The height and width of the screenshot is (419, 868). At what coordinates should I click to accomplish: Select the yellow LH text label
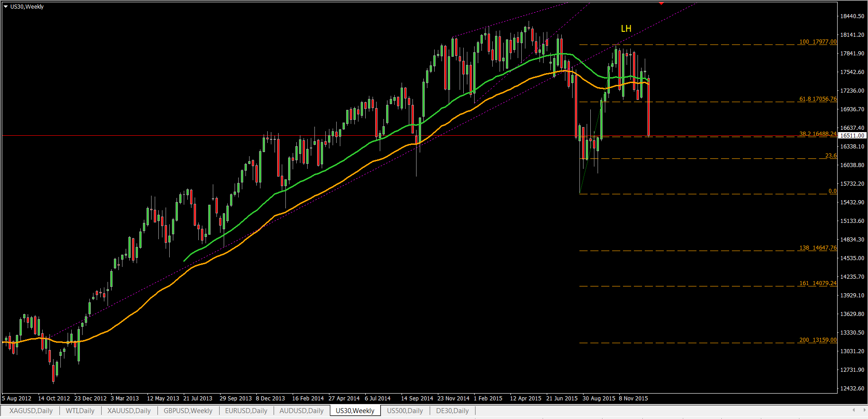[x=626, y=29]
